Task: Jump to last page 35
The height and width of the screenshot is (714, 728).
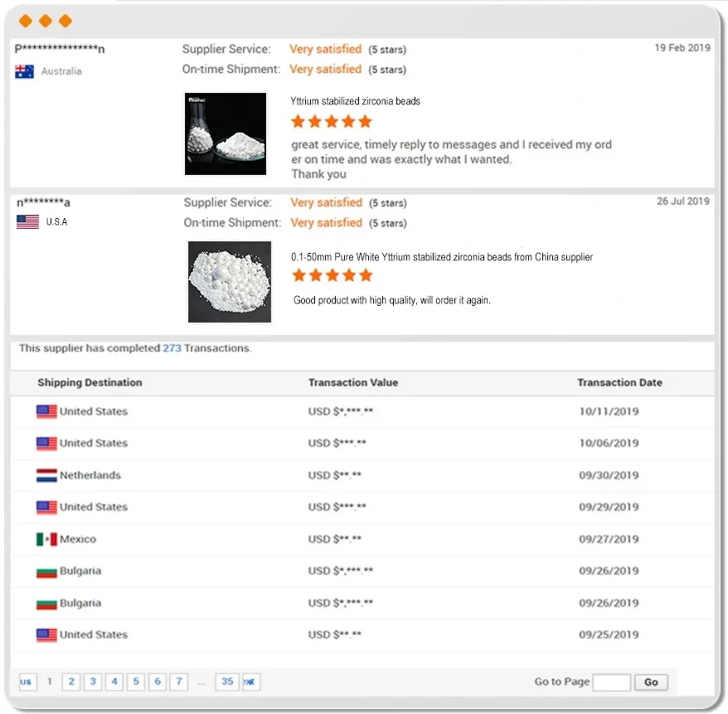Action: point(227,682)
